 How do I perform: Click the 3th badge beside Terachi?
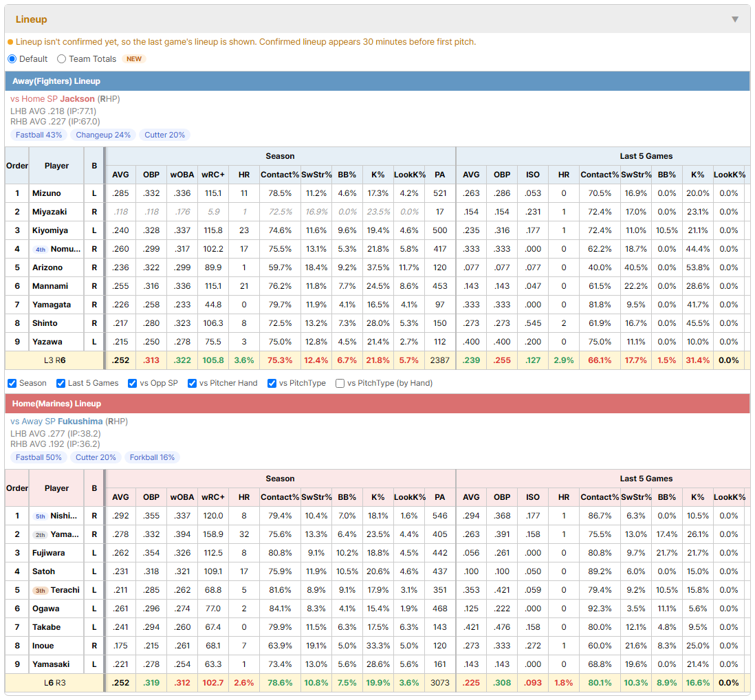tap(41, 590)
